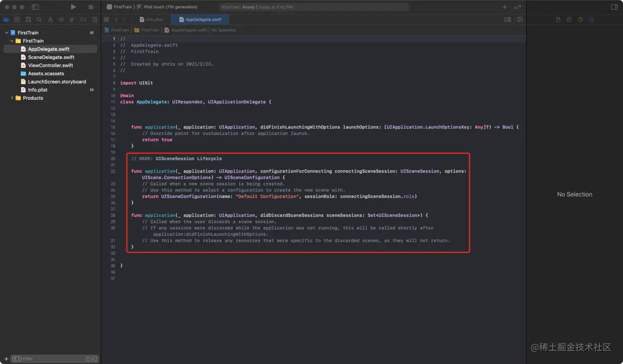This screenshot has height=364, width=623.
Task: Show the File inspector document icon
Action: 558,19
